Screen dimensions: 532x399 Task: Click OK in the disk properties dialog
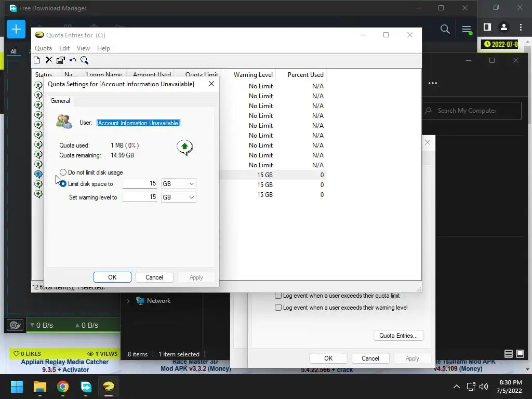(x=328, y=358)
